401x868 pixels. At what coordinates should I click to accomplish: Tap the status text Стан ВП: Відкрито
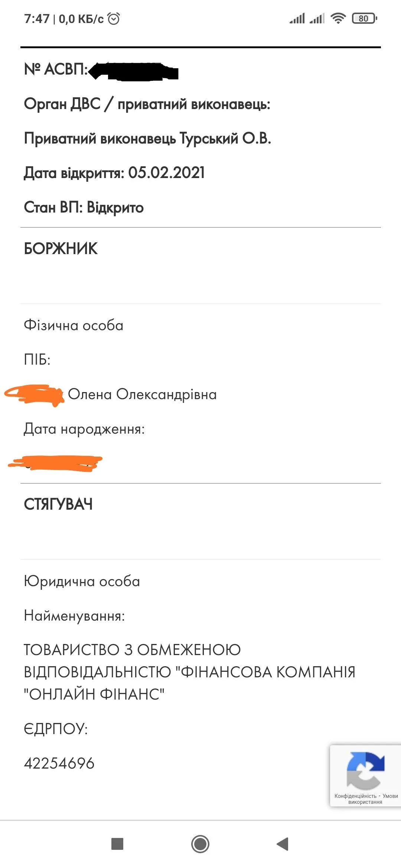coord(84,207)
